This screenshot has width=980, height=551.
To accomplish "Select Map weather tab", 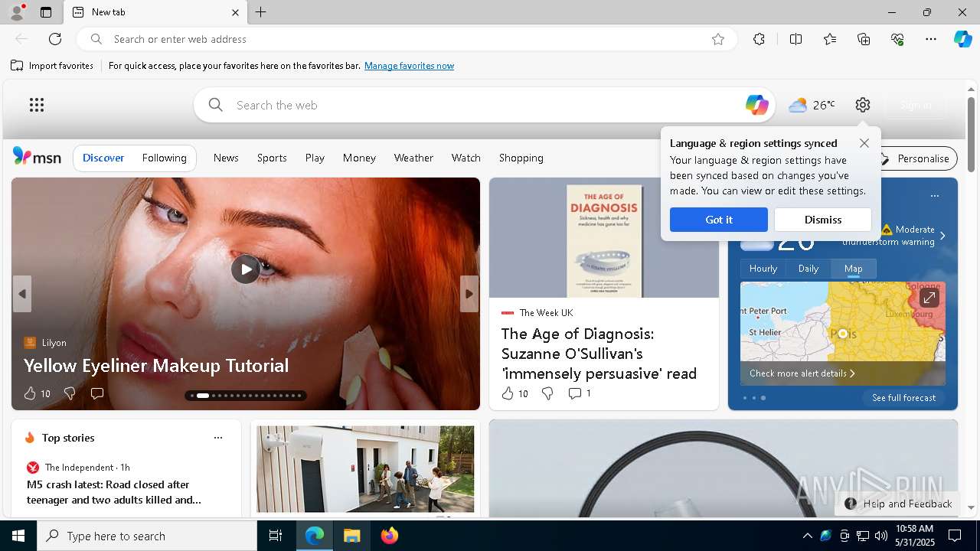I will tap(854, 269).
